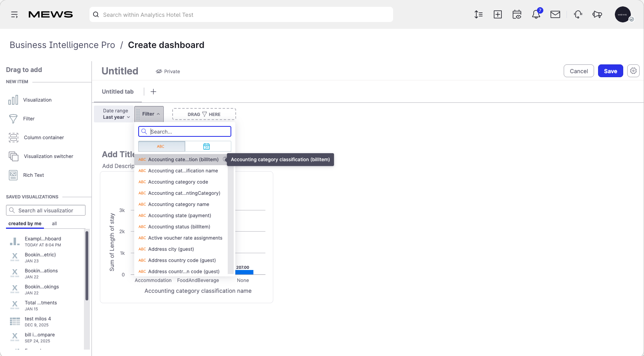Choose Address countr...n code (guest) option
This screenshot has width=644, height=356.
pyautogui.click(x=181, y=271)
